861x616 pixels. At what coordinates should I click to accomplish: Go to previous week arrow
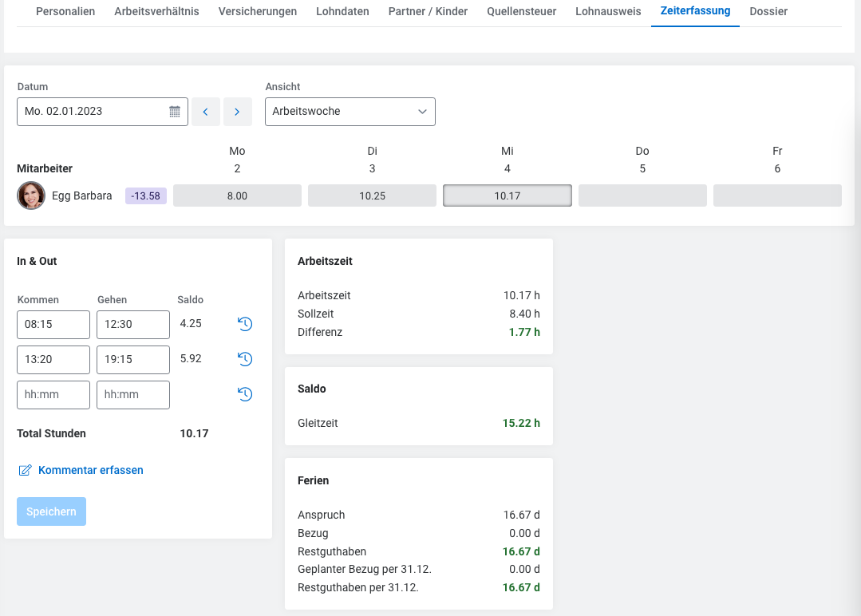coord(205,112)
